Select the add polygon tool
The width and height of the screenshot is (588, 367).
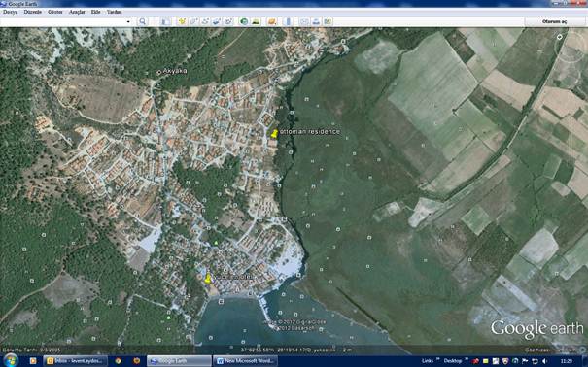tap(193, 21)
